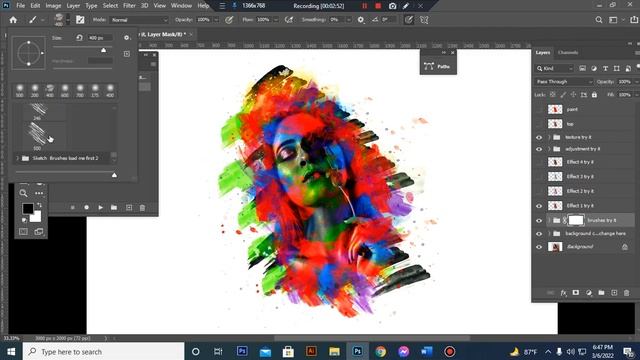Lock transparent pixels icon
This screenshot has width=640, height=360.
click(553, 95)
